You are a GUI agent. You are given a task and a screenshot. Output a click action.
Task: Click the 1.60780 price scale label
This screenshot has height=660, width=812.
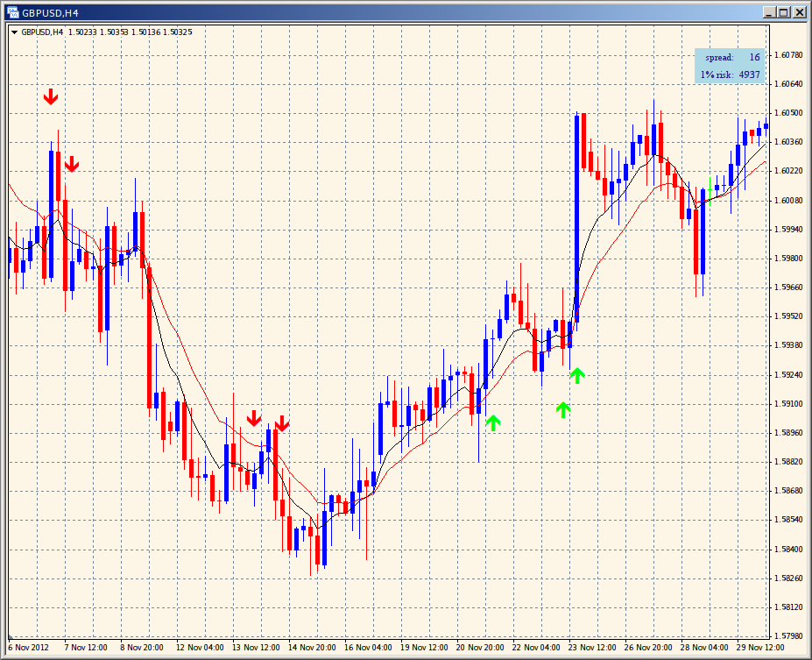[789, 55]
